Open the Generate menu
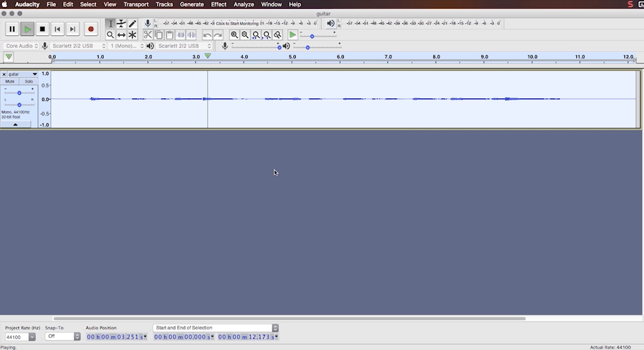The image size is (644, 350). click(191, 4)
